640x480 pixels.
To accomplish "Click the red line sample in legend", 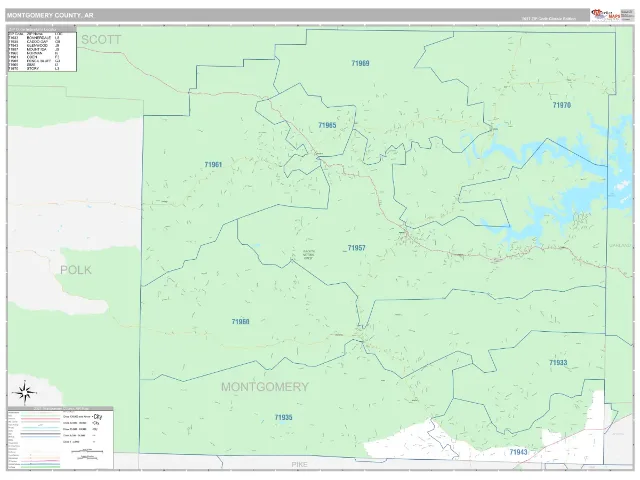I will tap(40, 419).
